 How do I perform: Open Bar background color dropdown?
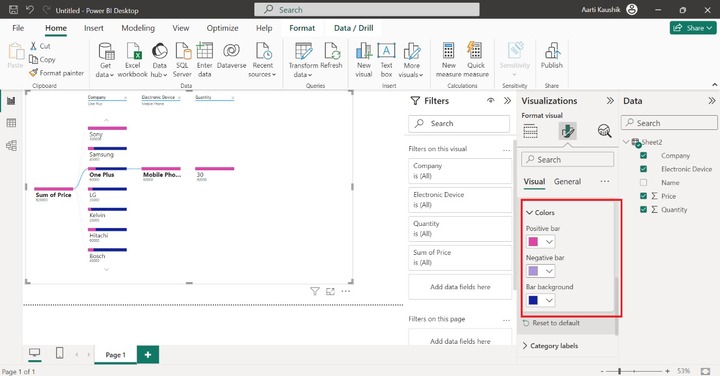point(549,300)
